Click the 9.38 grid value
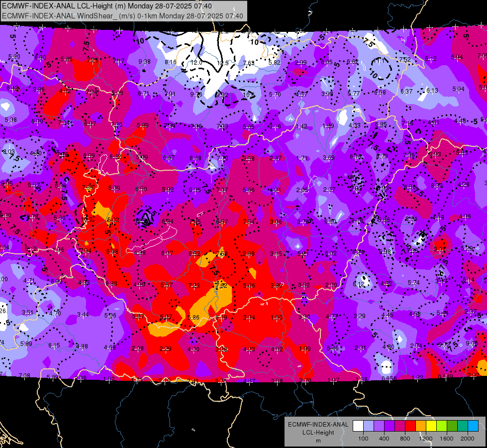 144,62
